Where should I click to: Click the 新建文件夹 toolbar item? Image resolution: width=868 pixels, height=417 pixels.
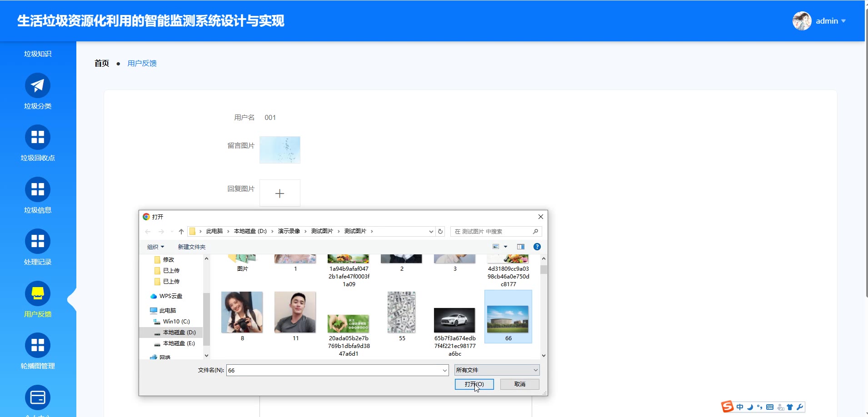coord(191,247)
